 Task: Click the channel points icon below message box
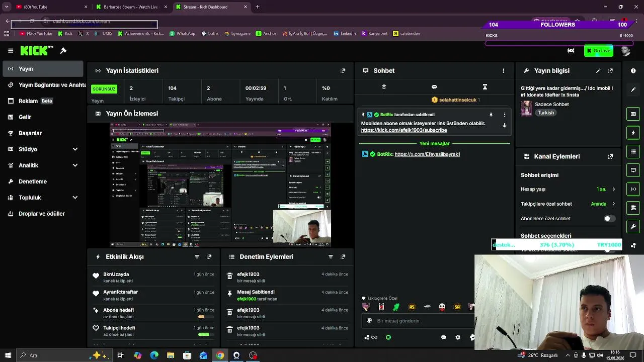370,337
